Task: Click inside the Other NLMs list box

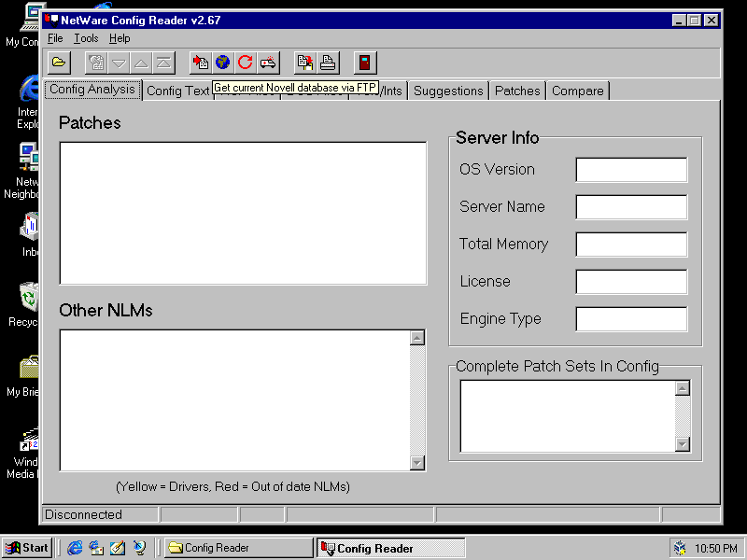Action: [235, 400]
